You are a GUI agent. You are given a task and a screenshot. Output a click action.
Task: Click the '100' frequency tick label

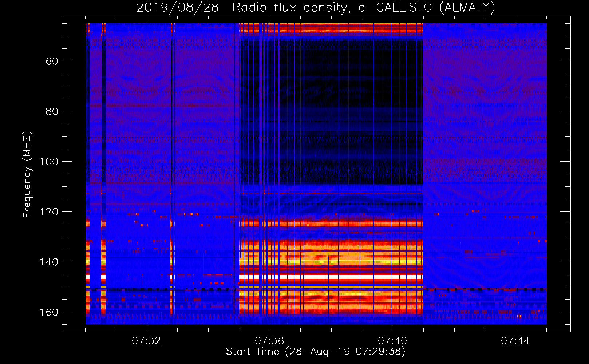coord(49,162)
